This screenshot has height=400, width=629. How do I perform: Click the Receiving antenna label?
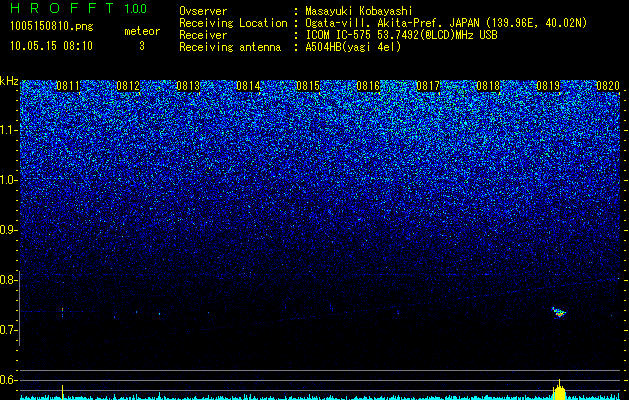coord(230,47)
